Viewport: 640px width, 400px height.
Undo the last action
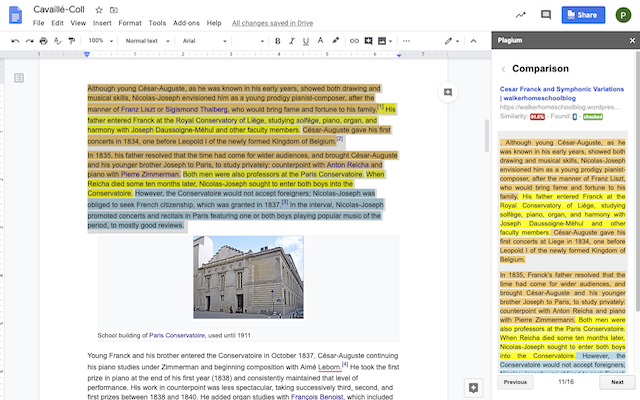click(x=15, y=41)
